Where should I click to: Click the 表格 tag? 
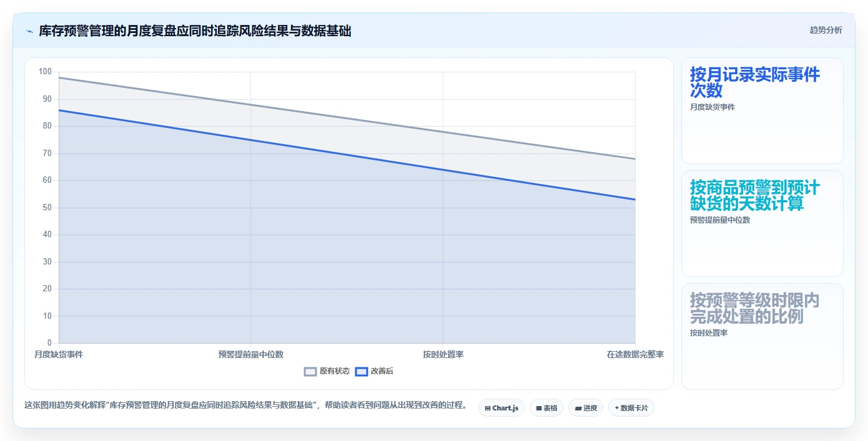click(x=546, y=408)
